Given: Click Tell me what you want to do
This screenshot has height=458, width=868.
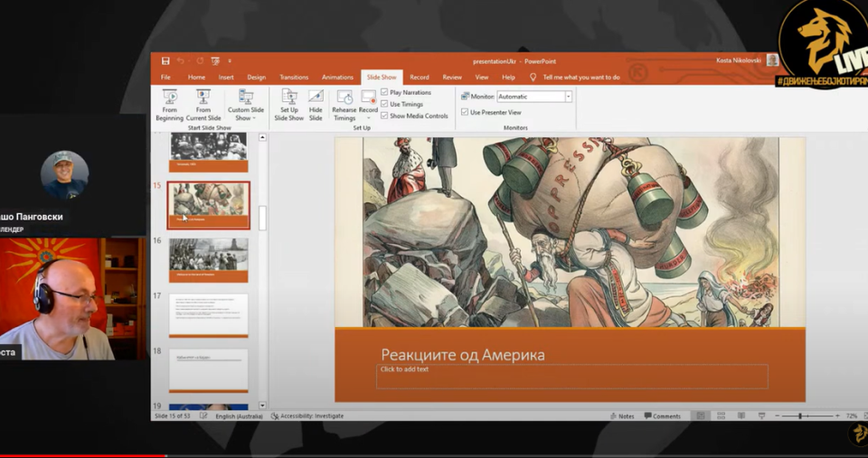Looking at the screenshot, I should (x=581, y=78).
